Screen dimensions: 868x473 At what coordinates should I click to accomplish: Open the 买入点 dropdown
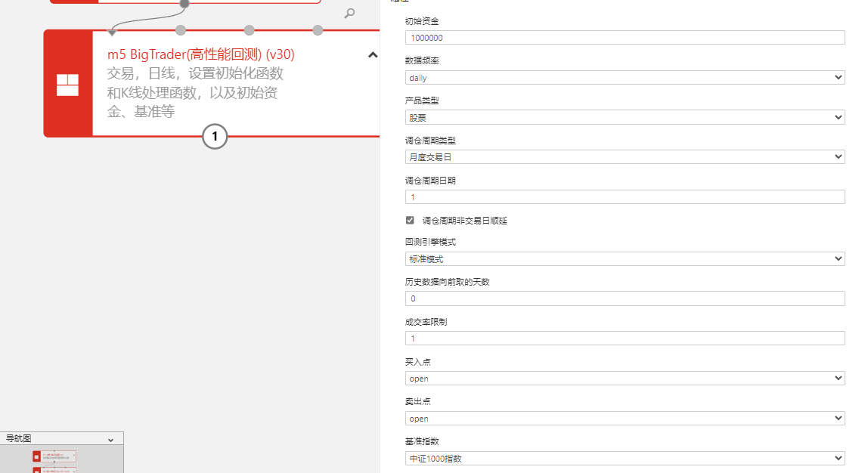[x=625, y=379]
